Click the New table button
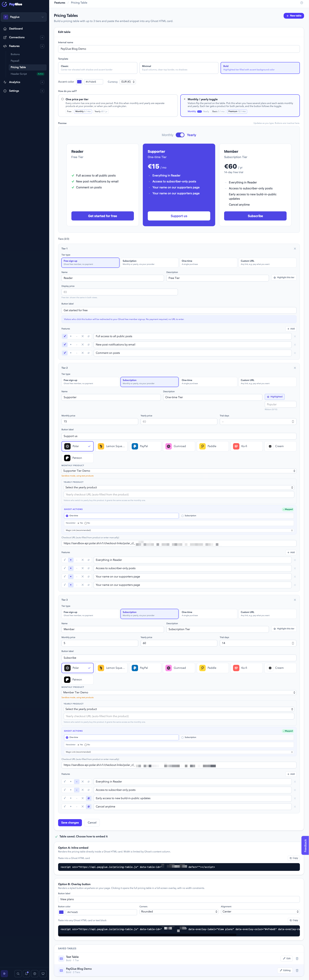 coord(294,16)
